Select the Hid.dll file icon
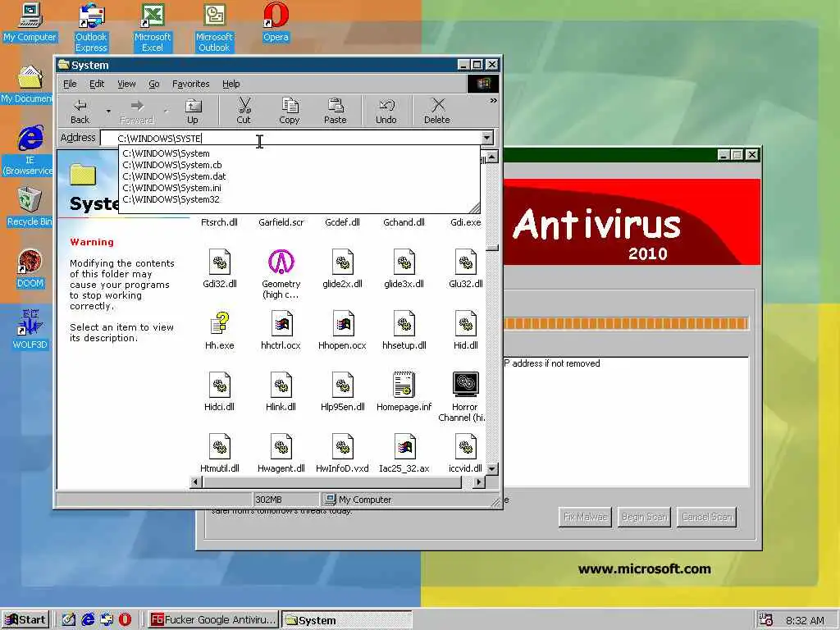Screen dimensions: 840x630 point(466,323)
